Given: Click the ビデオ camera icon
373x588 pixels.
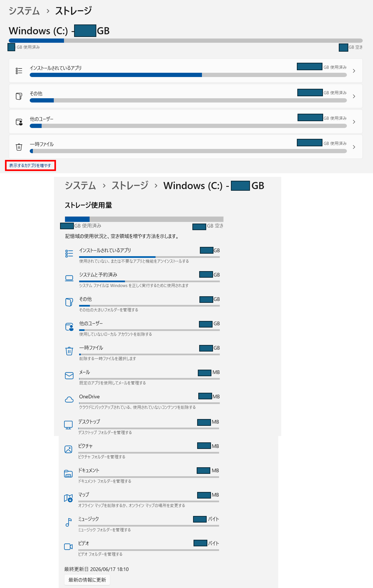Looking at the screenshot, I should (x=68, y=547).
